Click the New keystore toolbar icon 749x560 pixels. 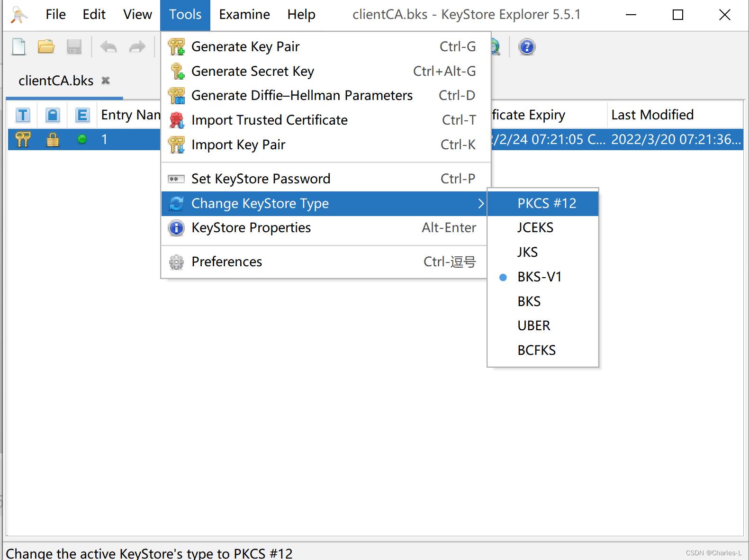point(19,47)
